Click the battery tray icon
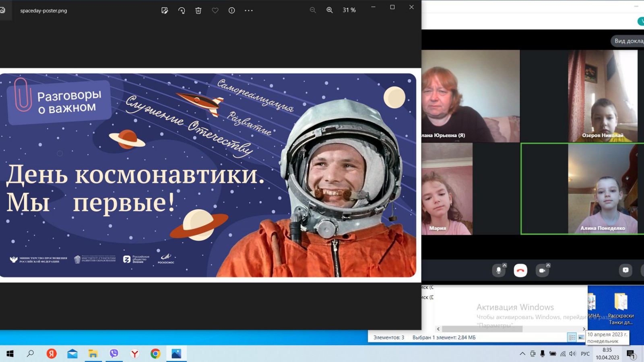Image resolution: width=644 pixels, height=362 pixels. point(553,354)
